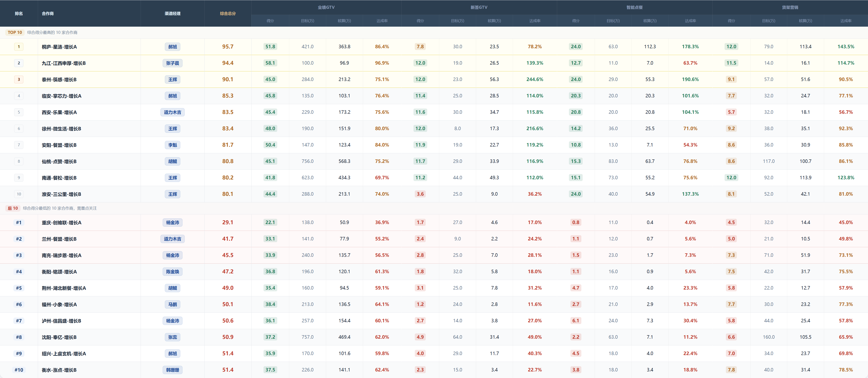Click achievement rate 11.6%
Image resolution: width=868 pixels, height=378 pixels.
[535, 304]
